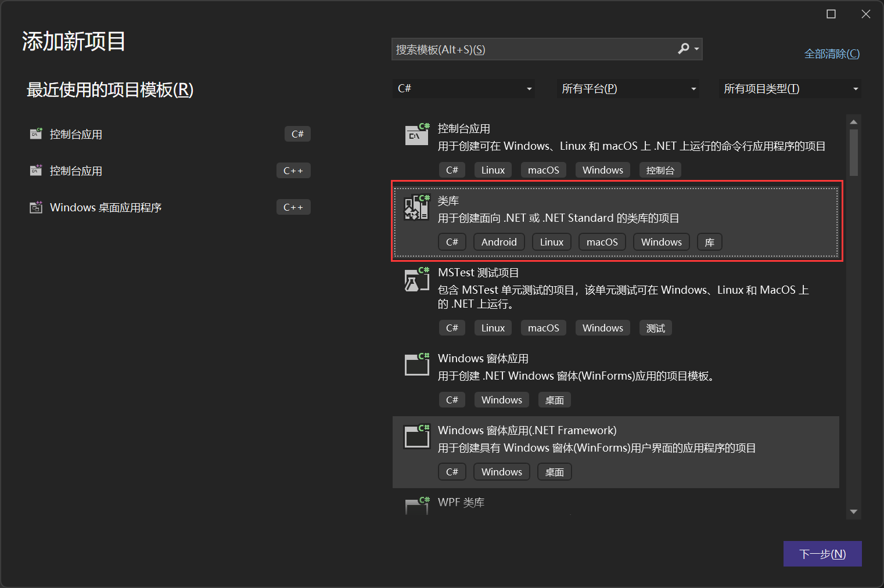Click the macOS tag under 控制台应用
The height and width of the screenshot is (588, 884).
(x=543, y=169)
